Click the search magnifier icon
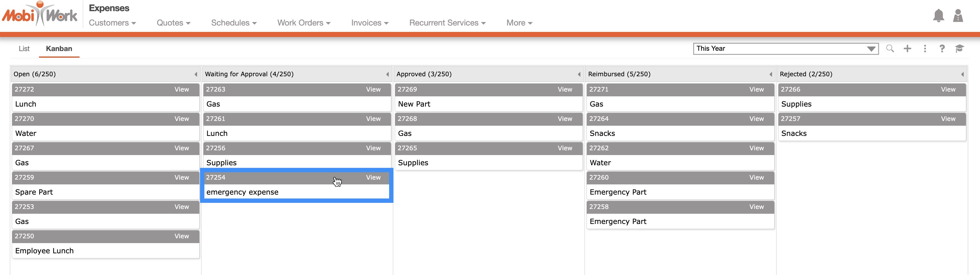This screenshot has width=980, height=275. (890, 48)
